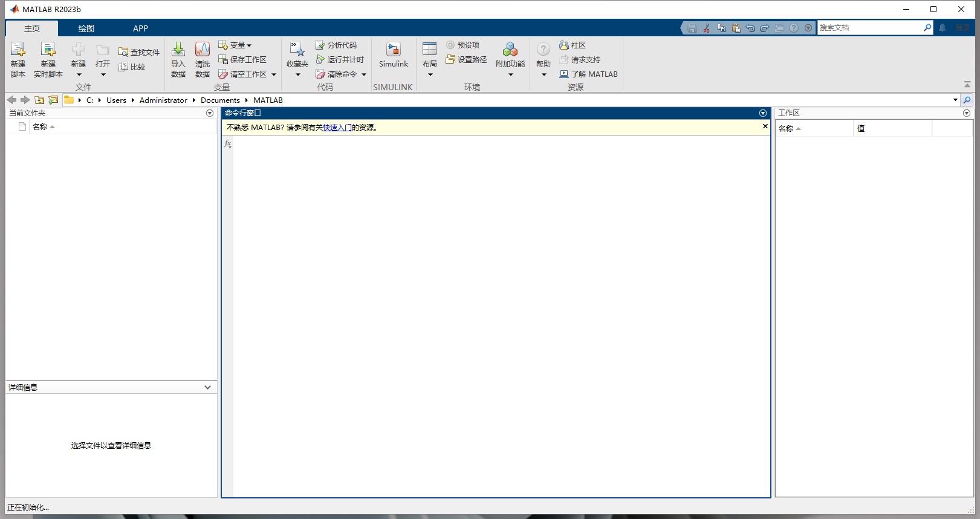Open the 收藏夹 (Favorites) menu
Viewport: 980px width, 519px height.
[297, 59]
